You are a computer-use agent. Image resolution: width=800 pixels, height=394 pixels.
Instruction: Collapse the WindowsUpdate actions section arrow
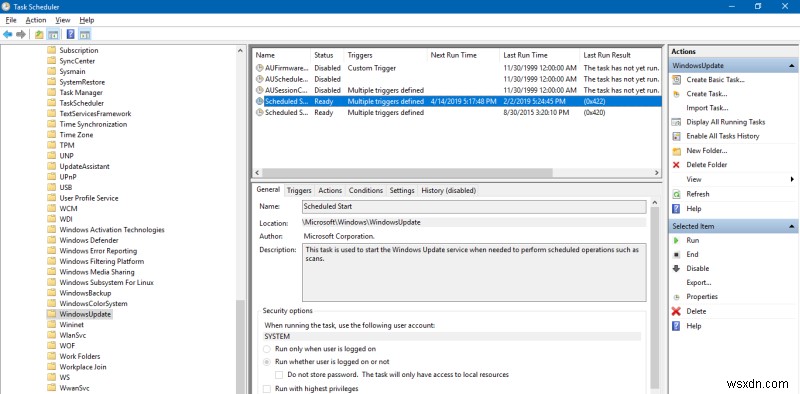tap(791, 66)
